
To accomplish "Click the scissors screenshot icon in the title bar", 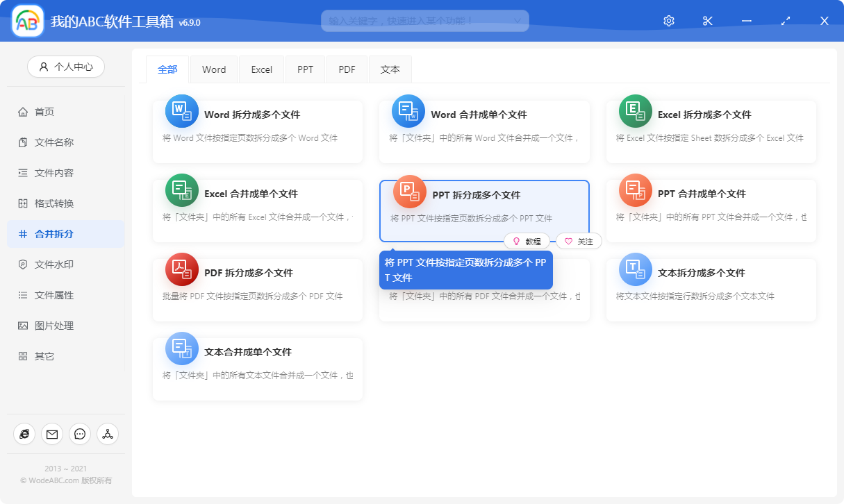I will [x=707, y=20].
